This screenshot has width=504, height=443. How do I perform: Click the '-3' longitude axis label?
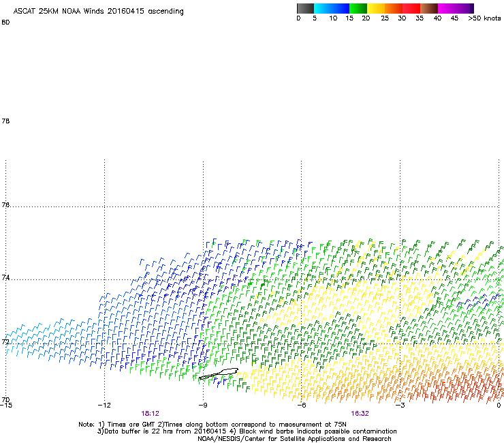(400, 406)
